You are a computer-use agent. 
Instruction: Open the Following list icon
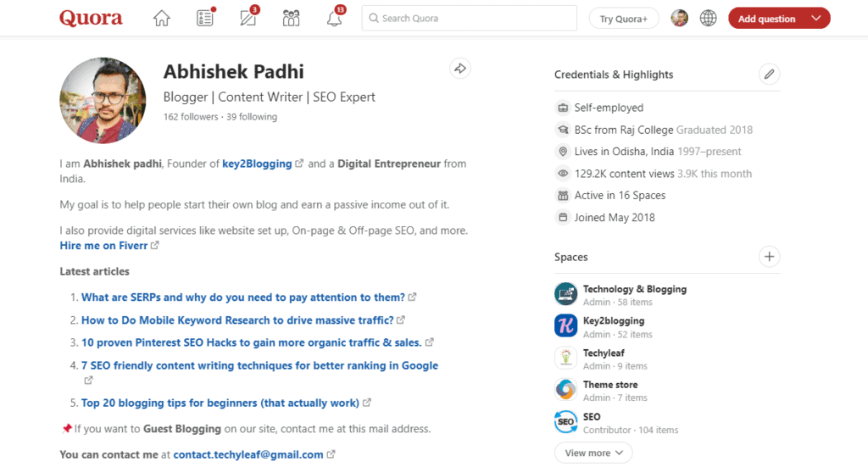click(205, 19)
